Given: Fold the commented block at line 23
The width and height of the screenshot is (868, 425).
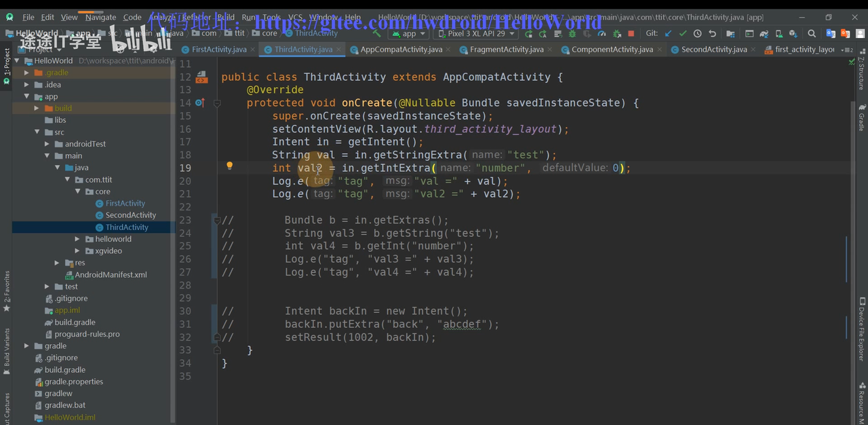Looking at the screenshot, I should click(217, 220).
